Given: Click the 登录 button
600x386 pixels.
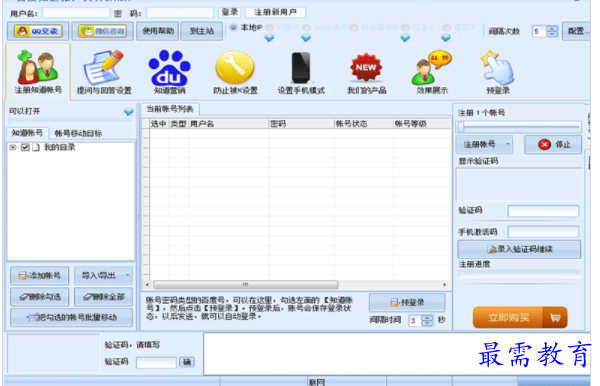Looking at the screenshot, I should tap(230, 12).
